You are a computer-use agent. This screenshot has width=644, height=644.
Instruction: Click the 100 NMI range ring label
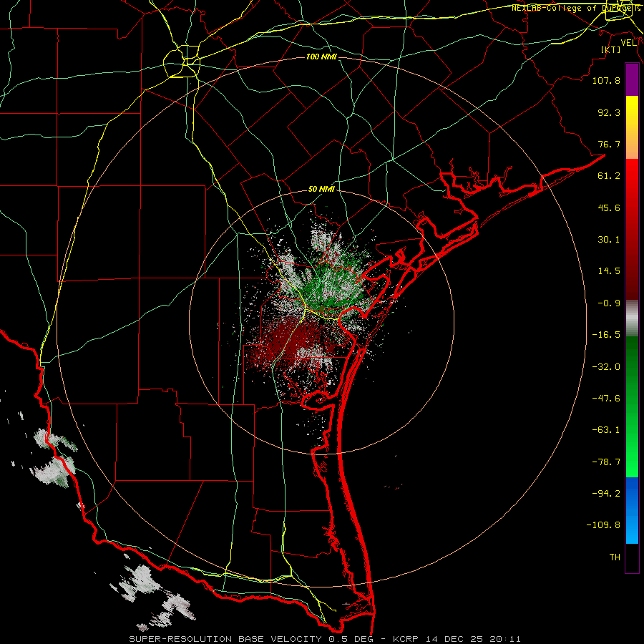(321, 57)
